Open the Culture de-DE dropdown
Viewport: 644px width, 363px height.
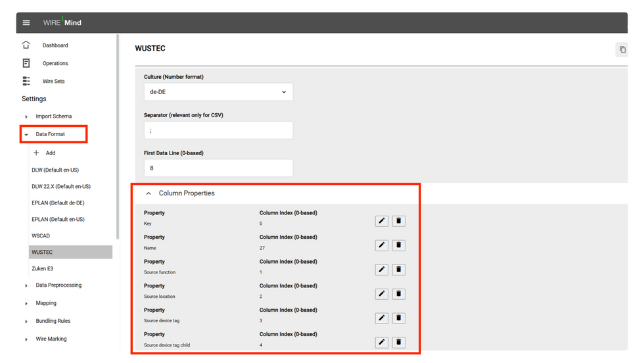[x=218, y=91]
